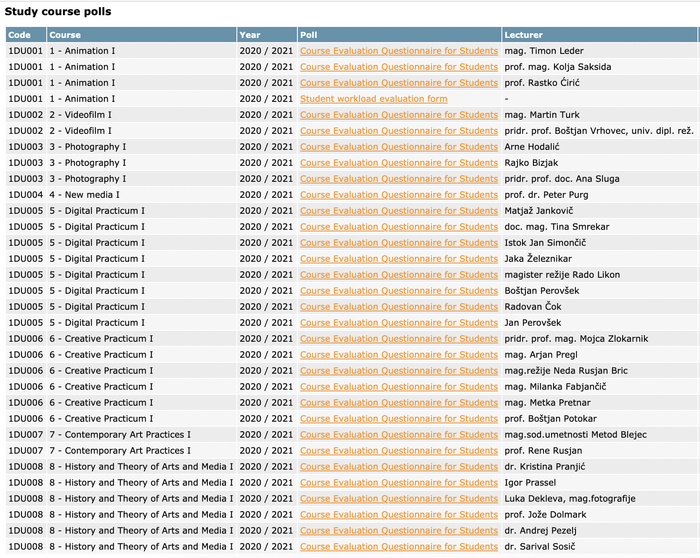Open the questionnaire for Jan Perovšek
Image resolution: width=700 pixels, height=558 pixels.
399,323
